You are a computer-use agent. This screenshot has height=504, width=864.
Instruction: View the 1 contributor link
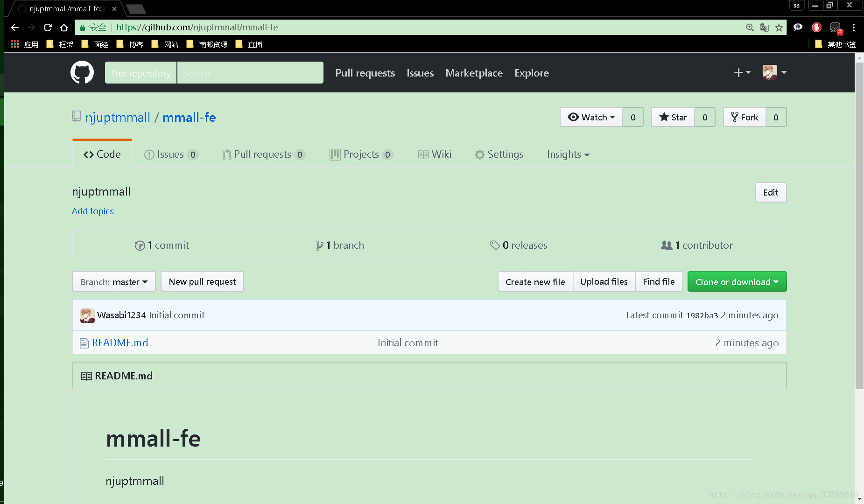(697, 245)
